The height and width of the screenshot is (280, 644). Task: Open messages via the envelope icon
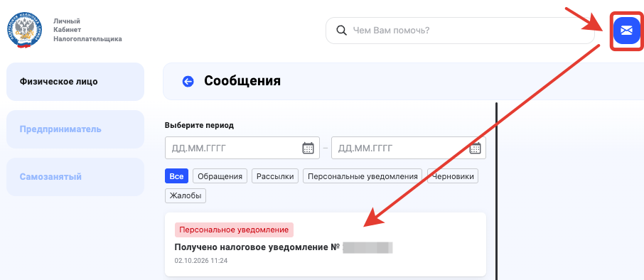[626, 31]
